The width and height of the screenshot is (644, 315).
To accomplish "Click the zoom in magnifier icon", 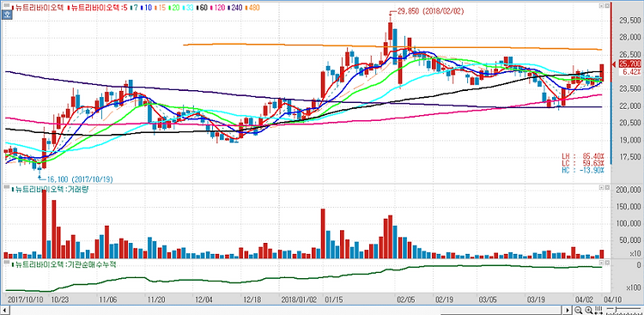I will [589, 310].
